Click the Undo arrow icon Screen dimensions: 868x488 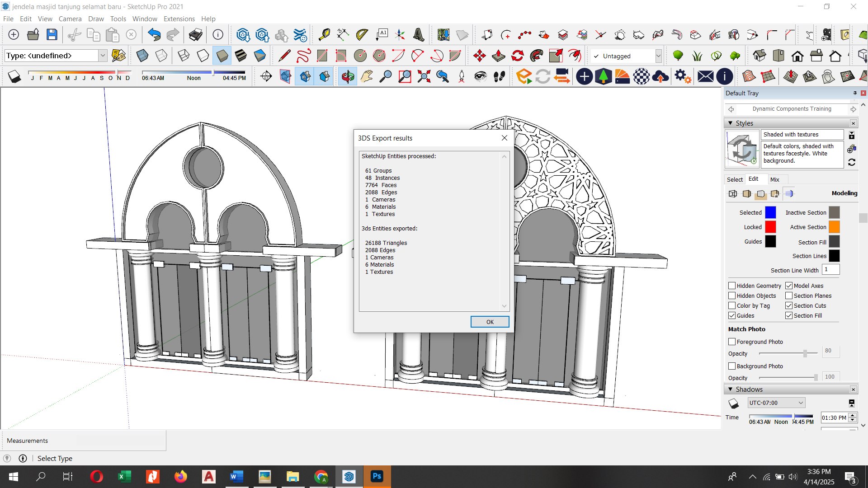click(154, 35)
